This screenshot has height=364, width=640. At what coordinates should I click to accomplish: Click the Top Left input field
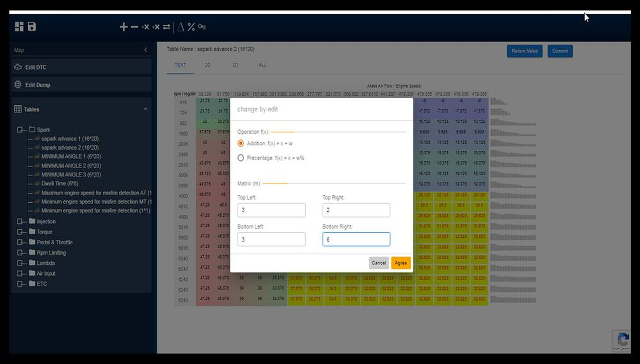coord(271,210)
